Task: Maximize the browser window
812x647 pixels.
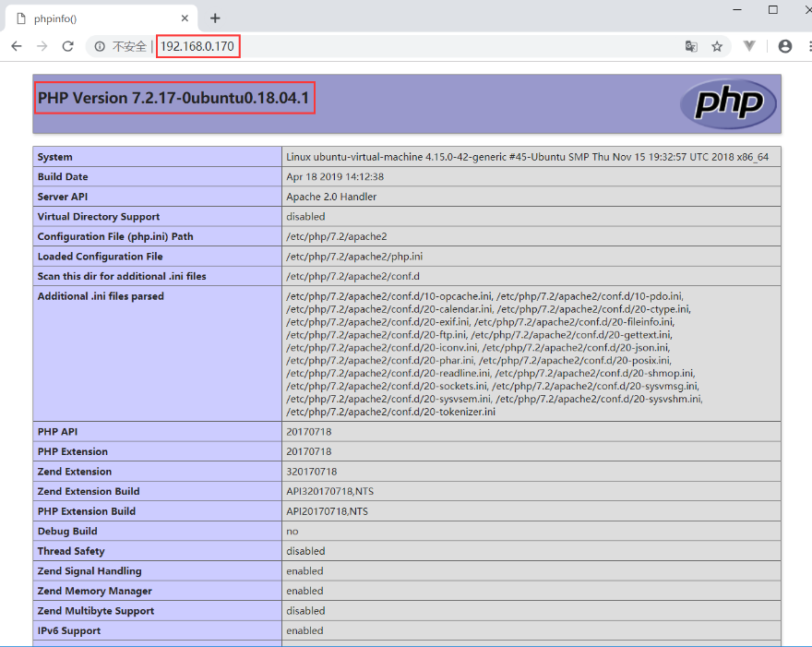Action: (772, 10)
